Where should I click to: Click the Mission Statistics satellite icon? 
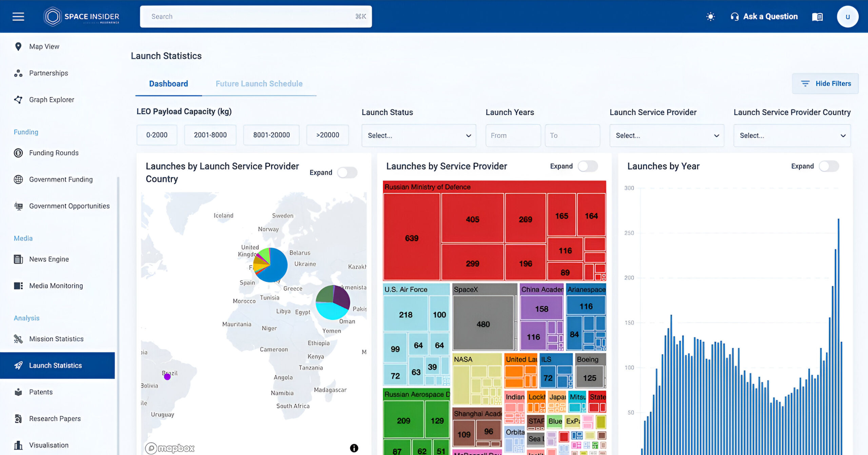tap(18, 339)
